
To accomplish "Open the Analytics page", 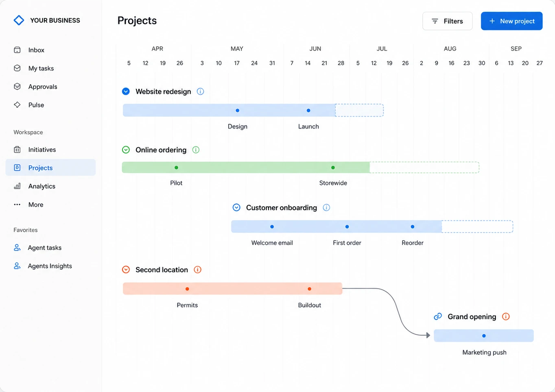I will [x=50, y=186].
